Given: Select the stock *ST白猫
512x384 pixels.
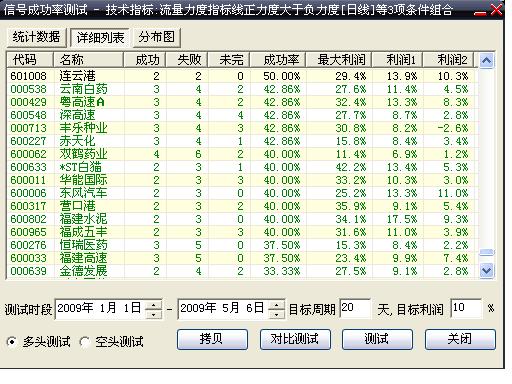Looking at the screenshot, I should pos(80,167).
